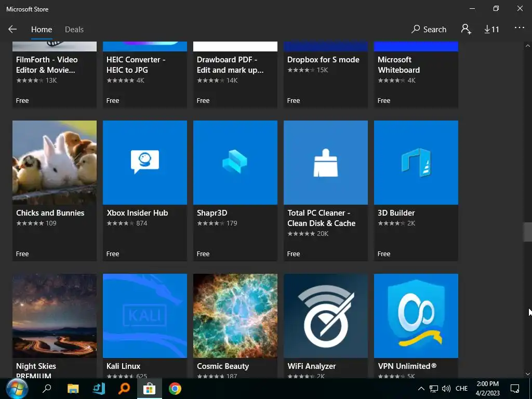The image size is (532, 399).
Task: Open the blue 3D app taskbar icon
Action: pyautogui.click(x=99, y=389)
